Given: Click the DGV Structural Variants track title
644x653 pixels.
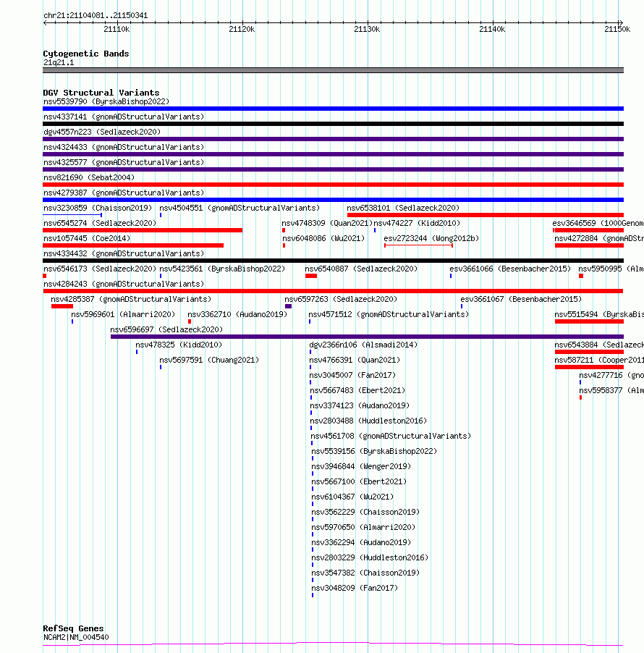Looking at the screenshot, I should tap(101, 93).
